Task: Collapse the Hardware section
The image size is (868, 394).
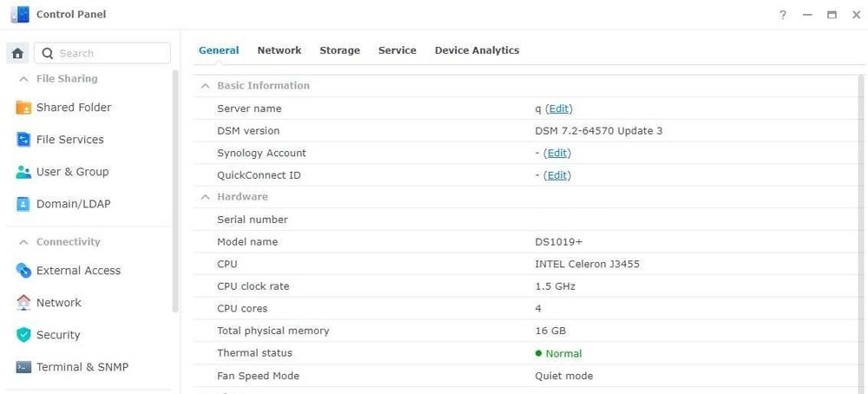Action: (206, 197)
